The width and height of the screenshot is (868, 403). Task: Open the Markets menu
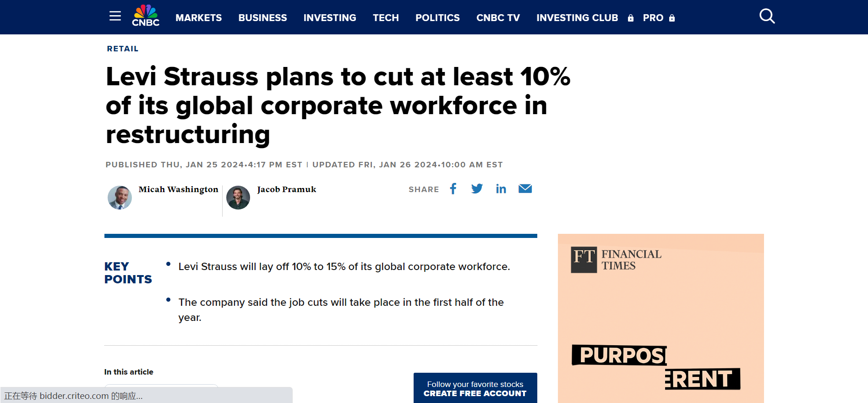(x=198, y=18)
